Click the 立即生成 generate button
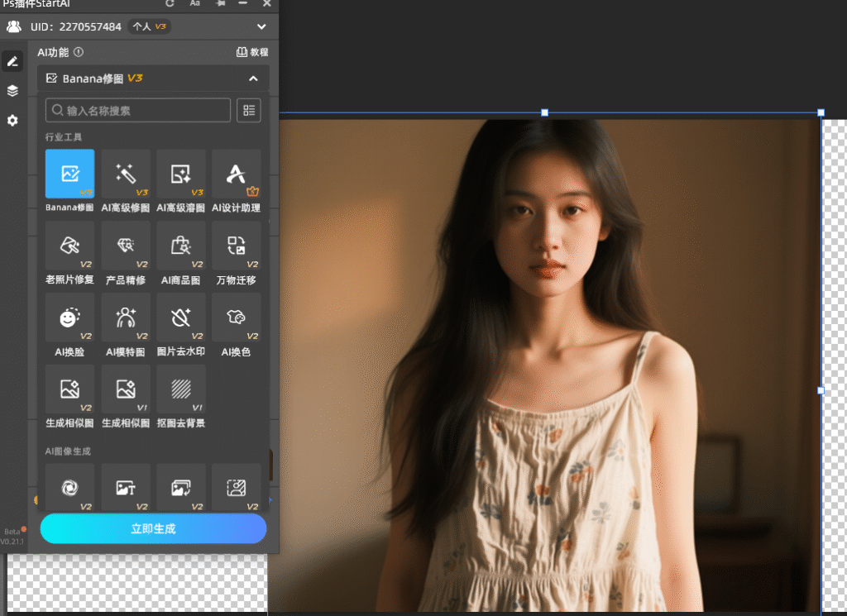This screenshot has height=616, width=847. 153,528
